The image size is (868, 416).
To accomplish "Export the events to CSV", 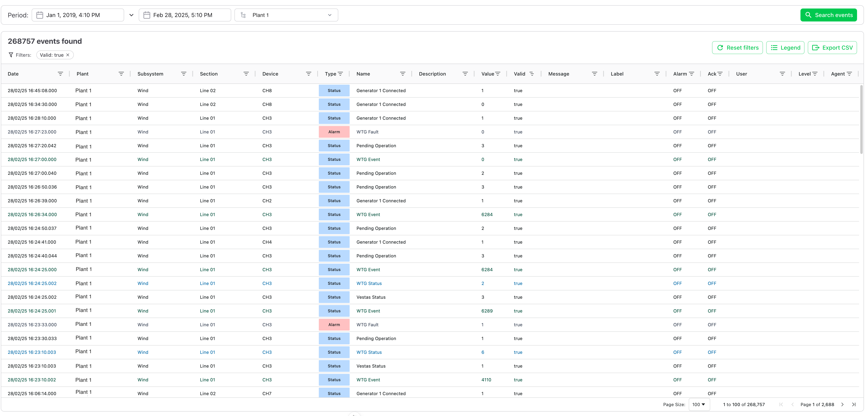I will pyautogui.click(x=832, y=47).
